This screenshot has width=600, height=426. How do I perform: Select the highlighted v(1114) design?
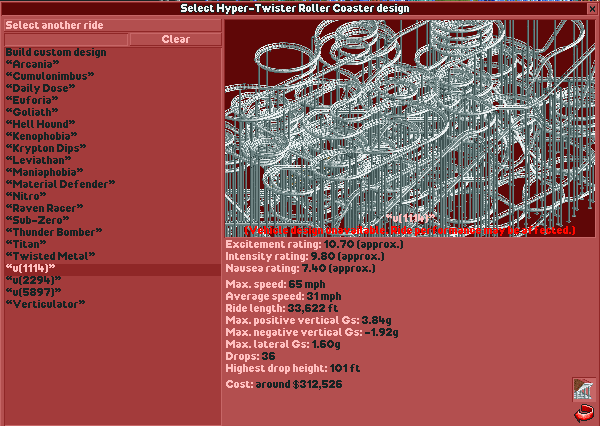point(112,268)
